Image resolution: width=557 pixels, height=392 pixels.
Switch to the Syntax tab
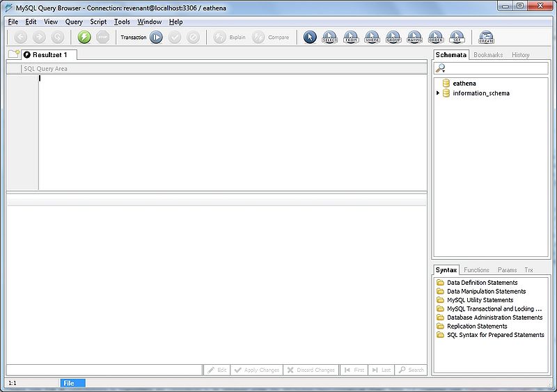coord(446,269)
